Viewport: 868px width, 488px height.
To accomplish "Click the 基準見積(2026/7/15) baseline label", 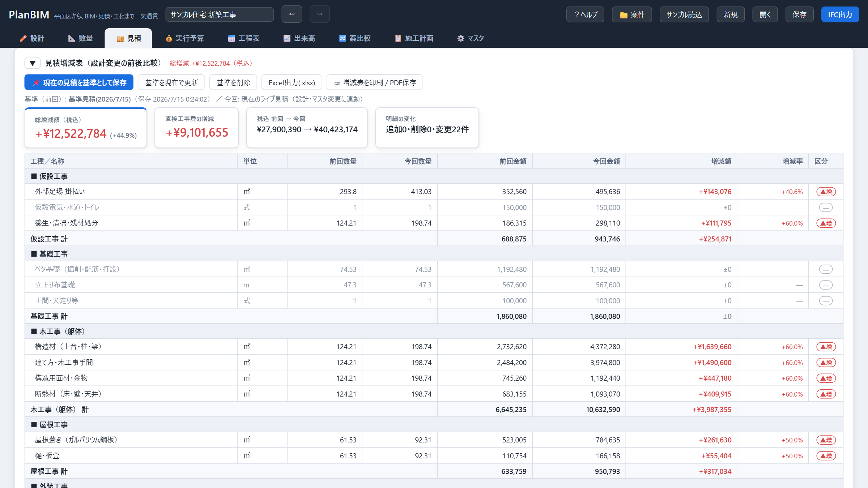I will coord(99,99).
